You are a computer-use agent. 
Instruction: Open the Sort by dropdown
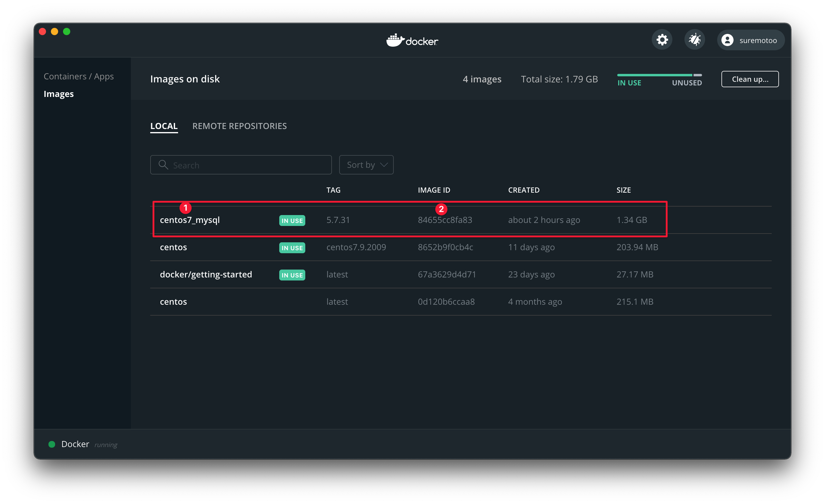point(366,165)
